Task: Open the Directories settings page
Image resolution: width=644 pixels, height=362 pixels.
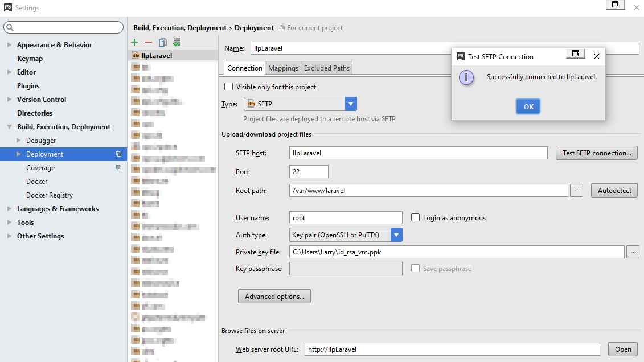Action: pos(35,113)
